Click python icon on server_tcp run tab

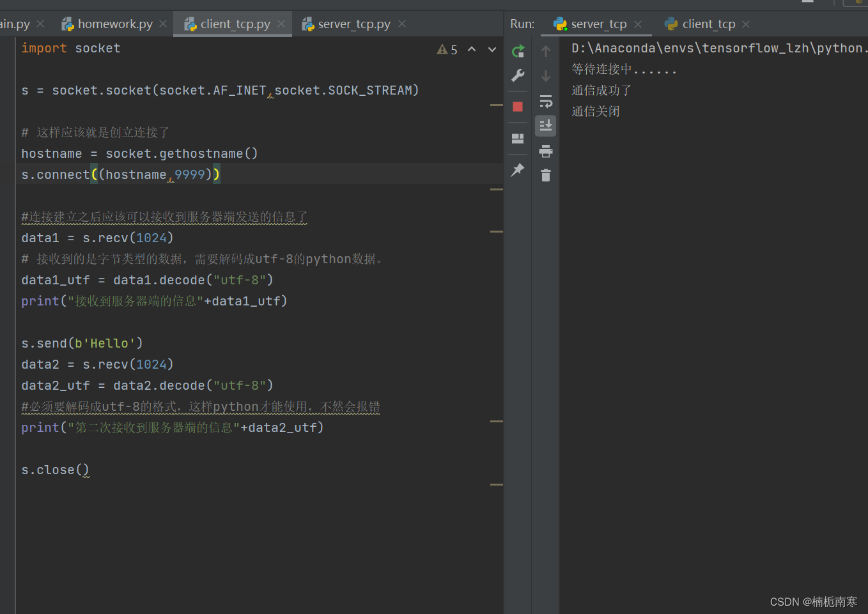tap(561, 24)
